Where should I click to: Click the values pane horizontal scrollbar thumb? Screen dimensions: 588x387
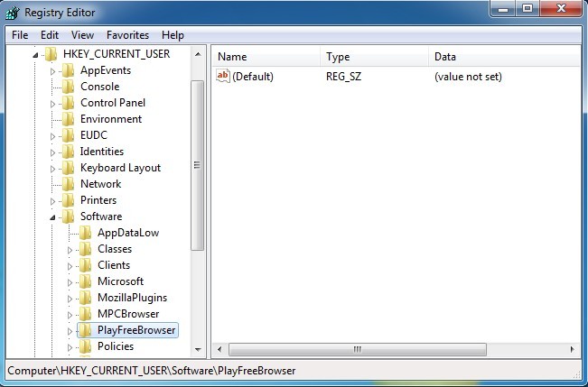(358, 349)
